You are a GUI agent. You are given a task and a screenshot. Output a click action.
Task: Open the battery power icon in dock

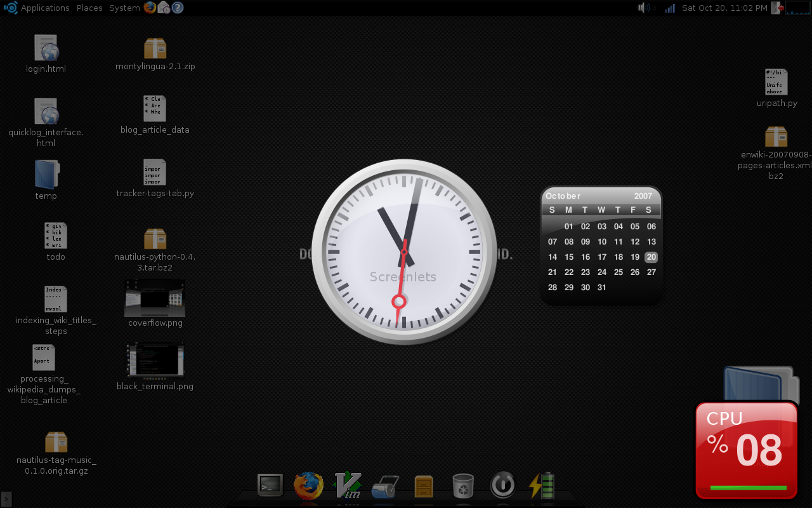541,486
